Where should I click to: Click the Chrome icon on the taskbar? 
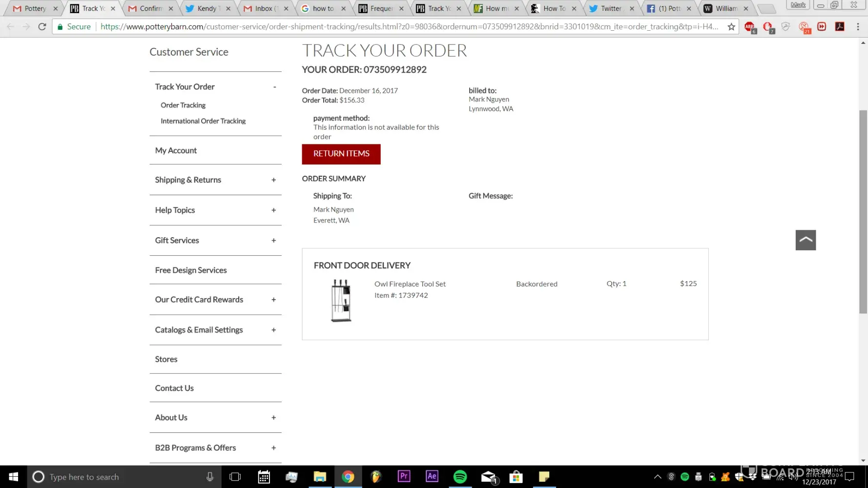348,477
